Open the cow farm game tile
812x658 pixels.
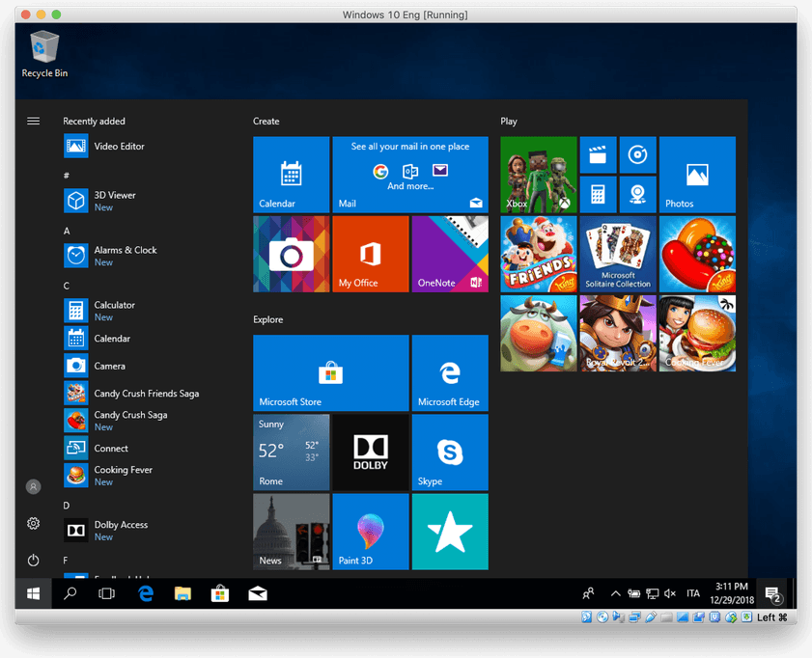[x=539, y=333]
